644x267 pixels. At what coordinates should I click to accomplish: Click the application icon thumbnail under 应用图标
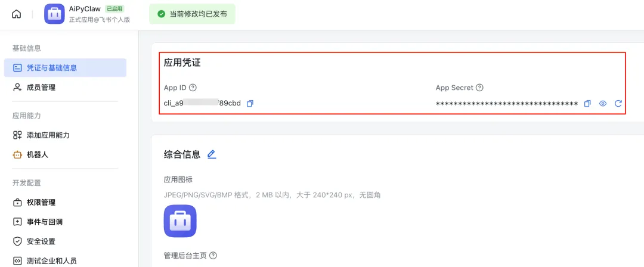(x=180, y=221)
